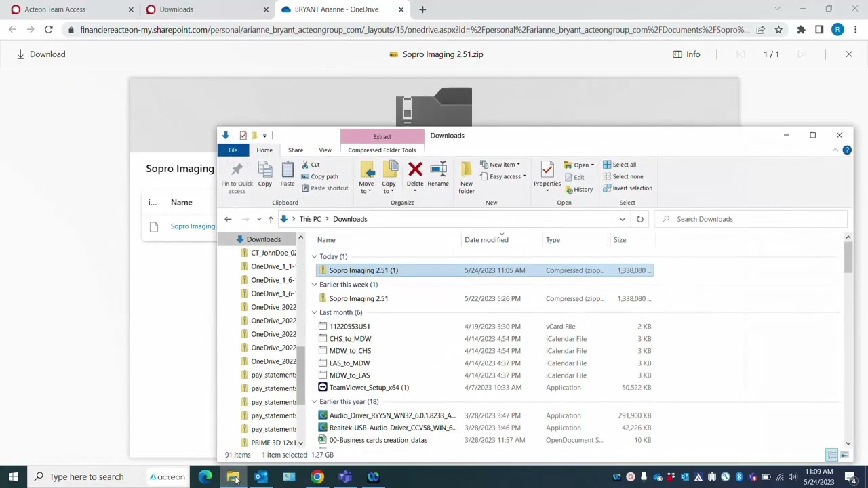Image resolution: width=868 pixels, height=488 pixels.
Task: Click Select none in ribbon
Action: click(x=623, y=176)
